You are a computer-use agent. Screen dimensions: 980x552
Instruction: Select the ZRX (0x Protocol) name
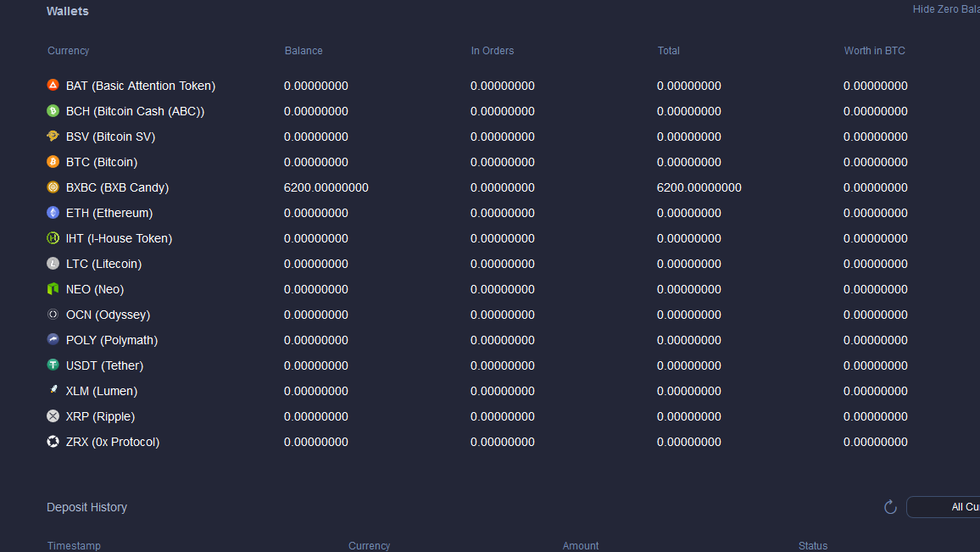click(113, 442)
